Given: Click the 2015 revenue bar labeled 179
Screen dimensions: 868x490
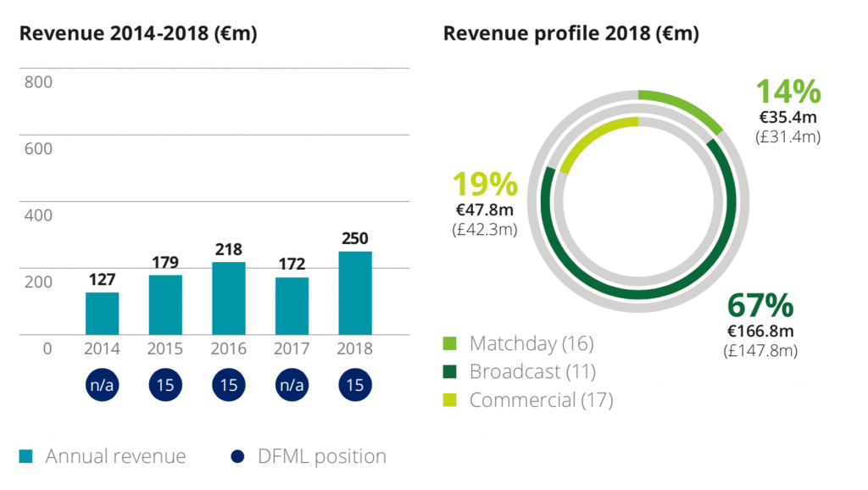Looking at the screenshot, I should tap(165, 305).
